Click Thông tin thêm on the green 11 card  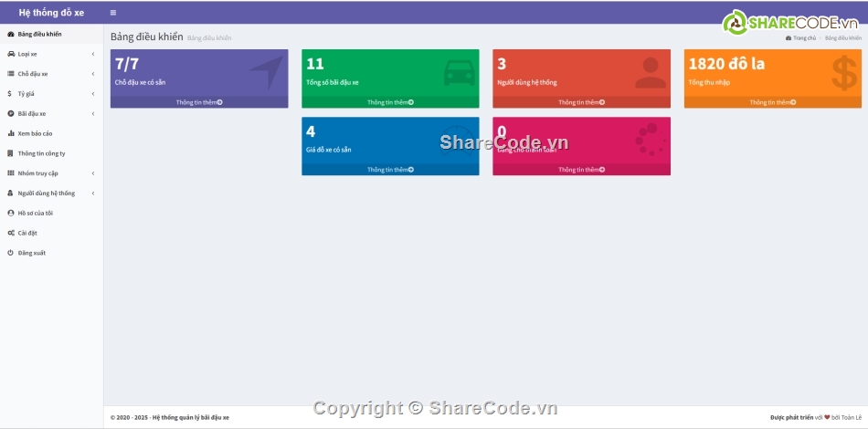coord(390,102)
